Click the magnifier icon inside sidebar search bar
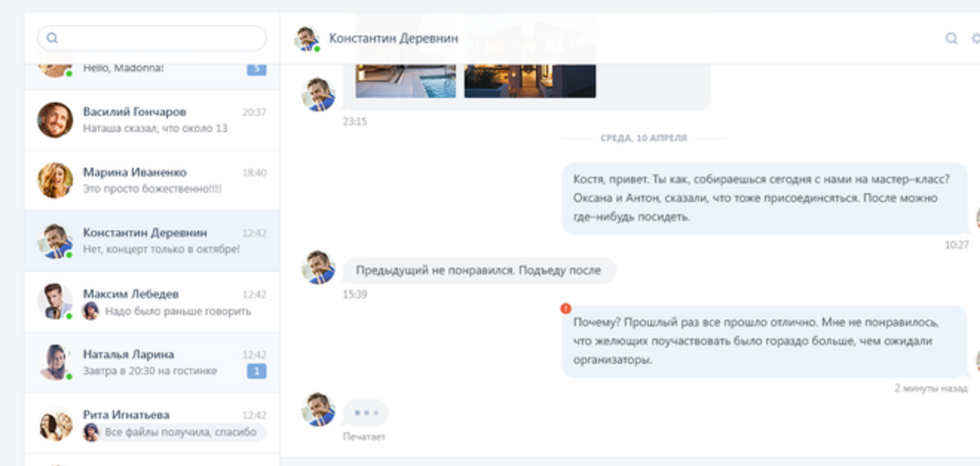980x466 pixels. [x=52, y=38]
